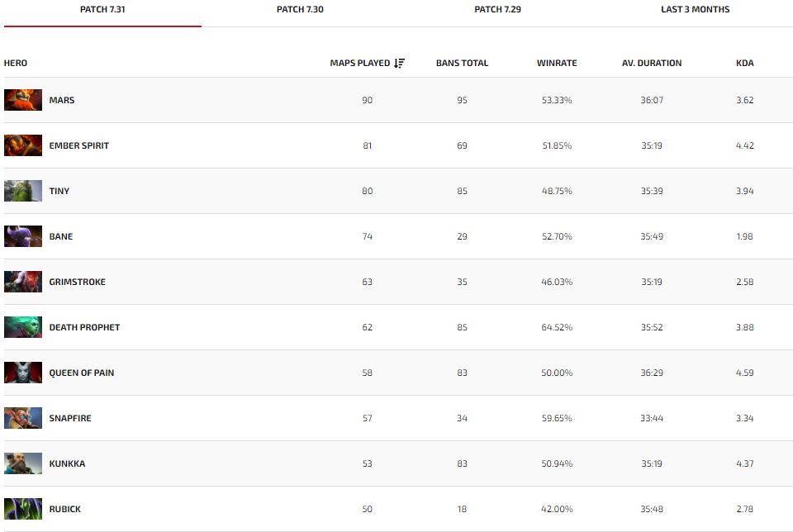The height and width of the screenshot is (532, 793).
Task: Sort heroes by Winrate column header
Action: 557,63
